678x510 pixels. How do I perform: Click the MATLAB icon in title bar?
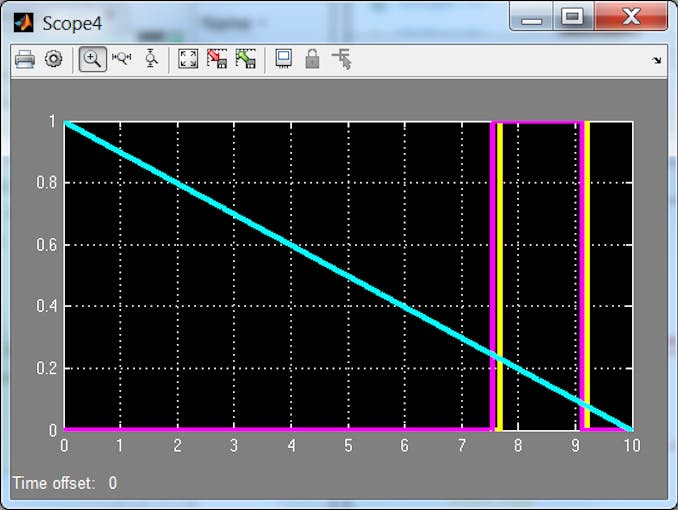pos(23,22)
